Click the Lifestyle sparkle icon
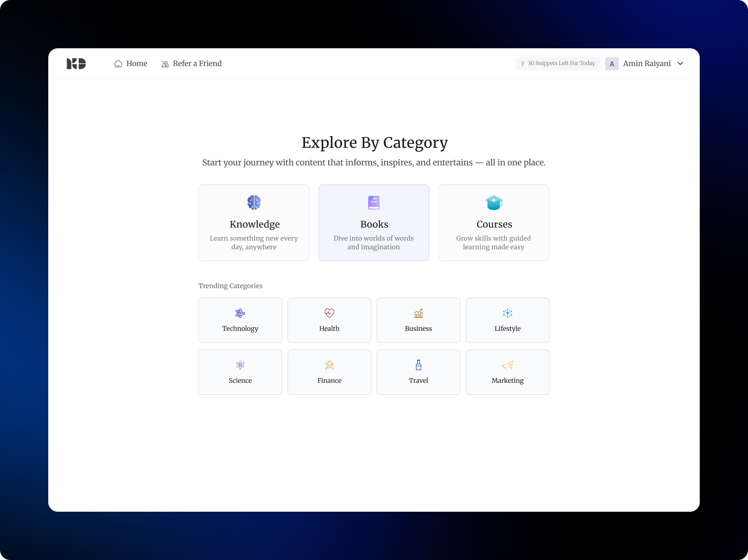748x560 pixels. coord(508,313)
